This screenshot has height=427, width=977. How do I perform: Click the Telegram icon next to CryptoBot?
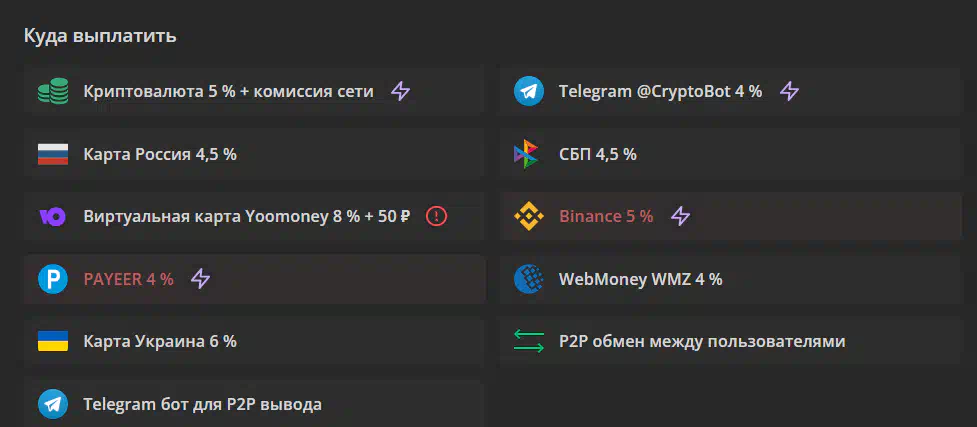(528, 92)
